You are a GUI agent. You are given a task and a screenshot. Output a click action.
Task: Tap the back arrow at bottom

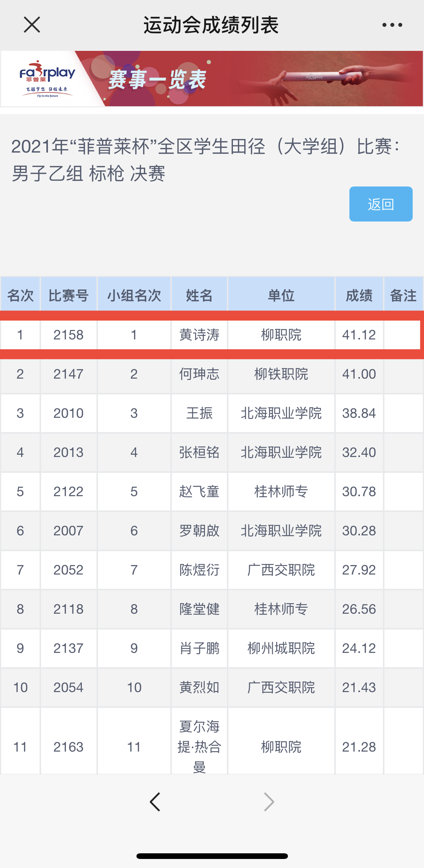[155, 802]
